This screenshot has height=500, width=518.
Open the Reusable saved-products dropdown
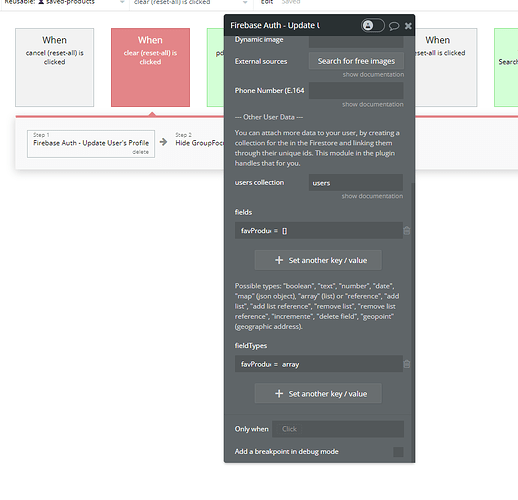coord(64,3)
